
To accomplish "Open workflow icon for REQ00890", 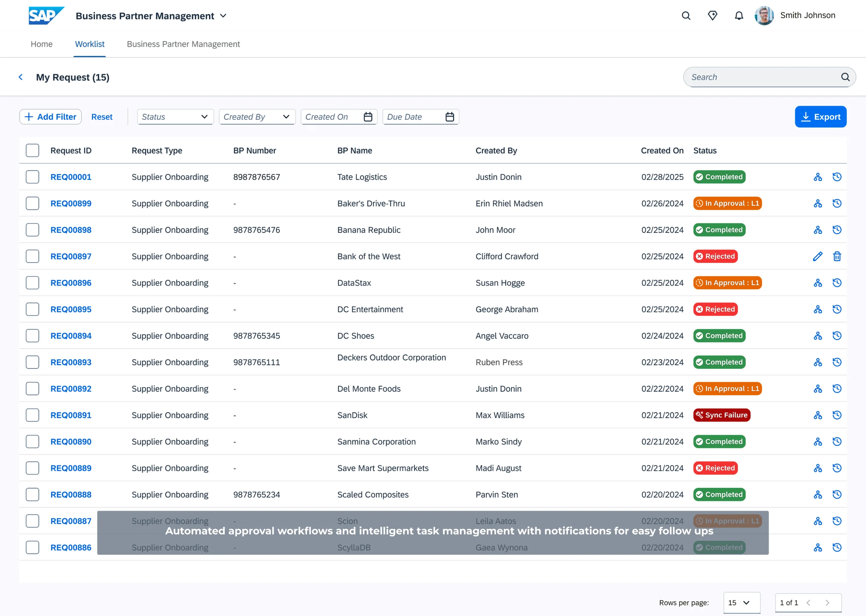I will tap(818, 441).
